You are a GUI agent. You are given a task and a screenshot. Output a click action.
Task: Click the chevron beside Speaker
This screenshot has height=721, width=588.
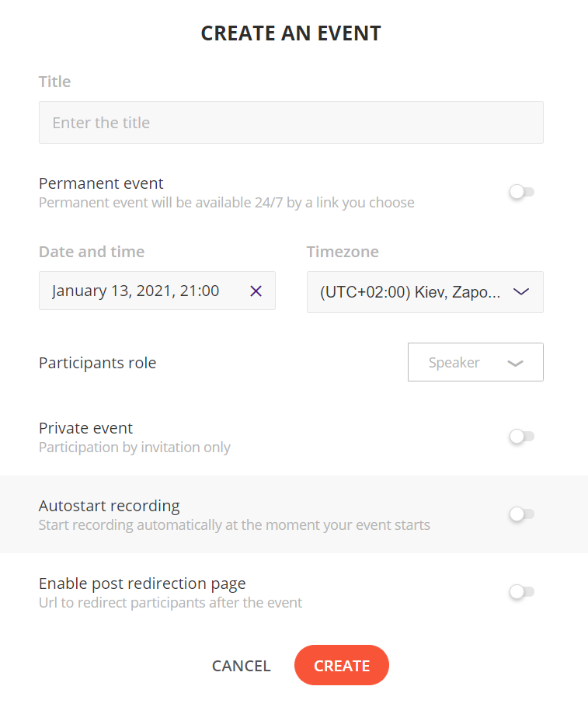point(515,364)
